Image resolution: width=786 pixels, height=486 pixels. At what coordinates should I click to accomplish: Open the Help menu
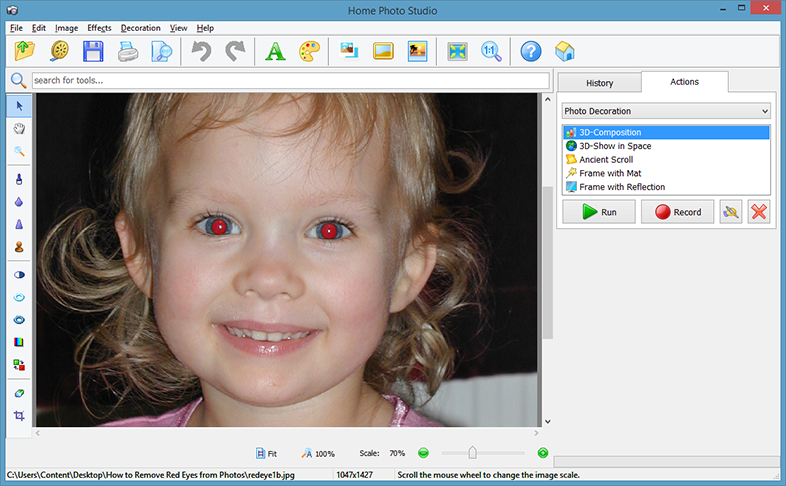[x=205, y=28]
